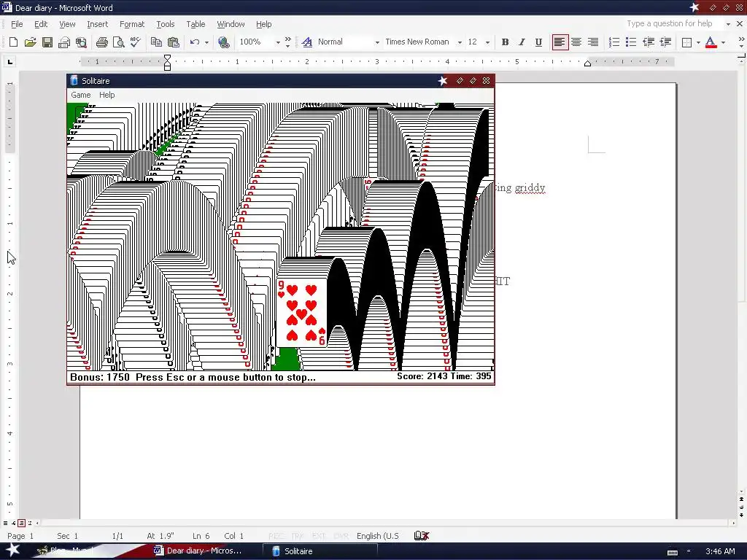Image resolution: width=747 pixels, height=560 pixels.
Task: Apply outside border icon
Action: tap(686, 42)
